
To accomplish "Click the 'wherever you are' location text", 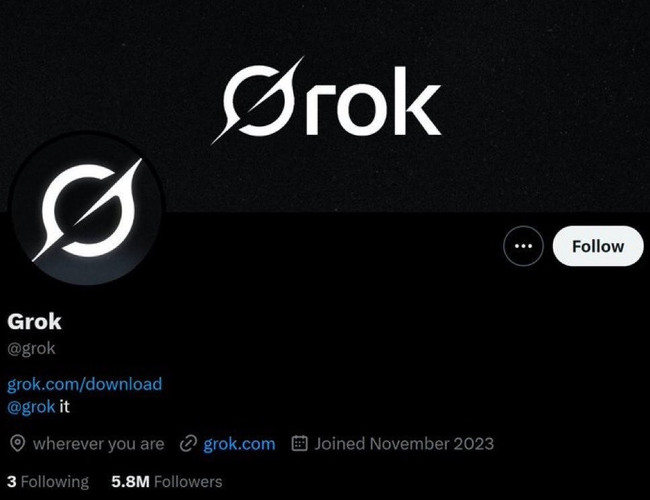I will pos(99,444).
